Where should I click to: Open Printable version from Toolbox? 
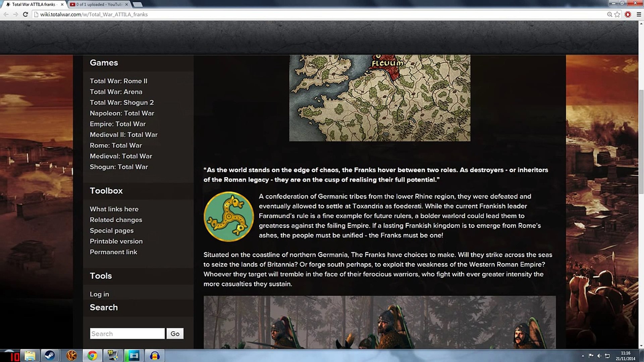tap(116, 241)
